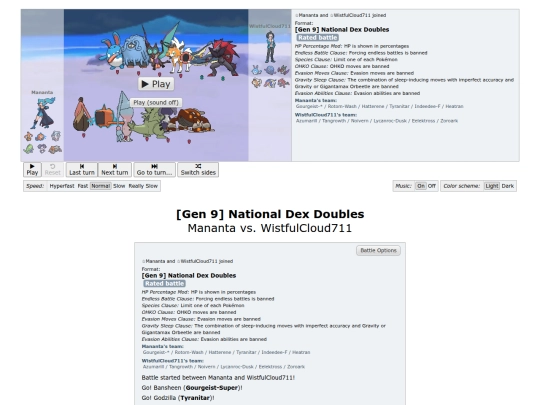
Task: Click Mananta's trainer avatar
Action: pyautogui.click(x=44, y=113)
